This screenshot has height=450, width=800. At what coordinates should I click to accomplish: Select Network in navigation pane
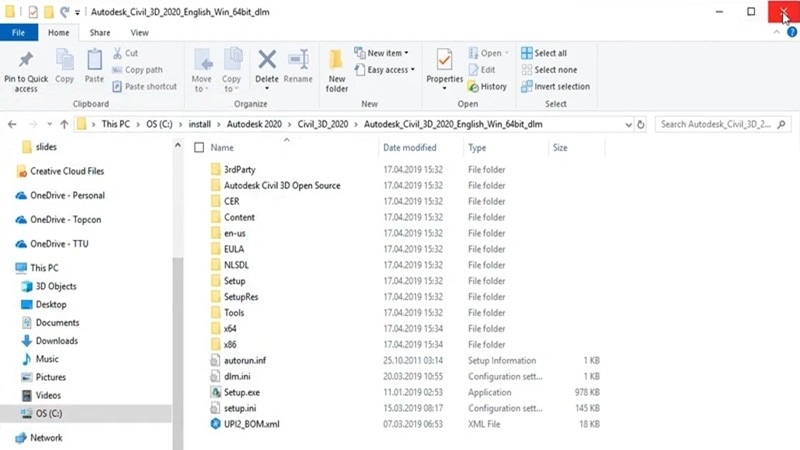(39, 438)
